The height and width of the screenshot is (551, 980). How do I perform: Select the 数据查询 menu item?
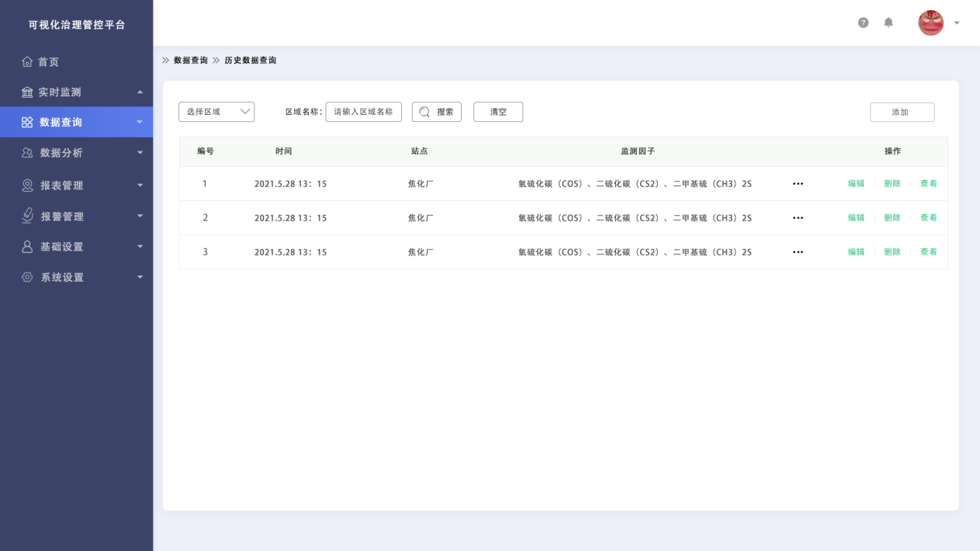point(61,122)
